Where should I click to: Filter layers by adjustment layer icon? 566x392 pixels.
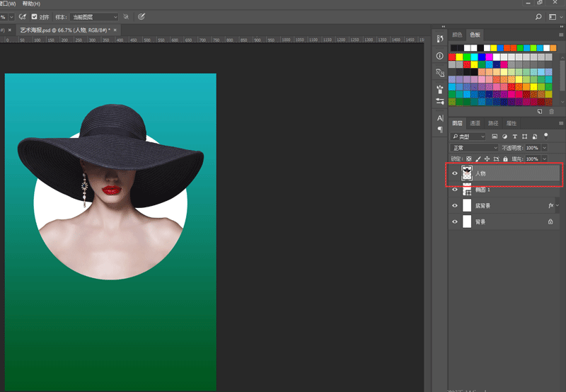[504, 137]
